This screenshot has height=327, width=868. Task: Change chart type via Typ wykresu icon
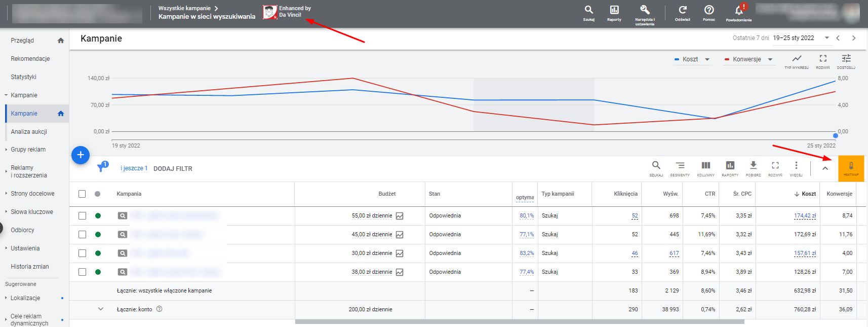pyautogui.click(x=797, y=61)
